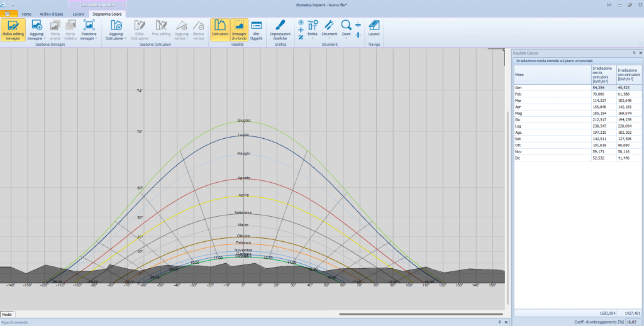644x326 pixels.
Task: Toggle Abilita editing immagini
Action: coord(13,30)
